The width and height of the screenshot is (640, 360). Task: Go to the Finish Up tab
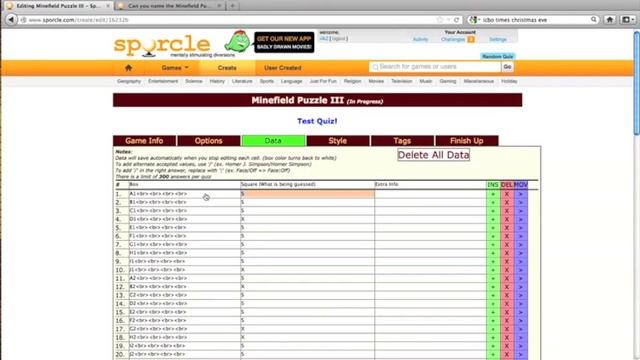(467, 141)
